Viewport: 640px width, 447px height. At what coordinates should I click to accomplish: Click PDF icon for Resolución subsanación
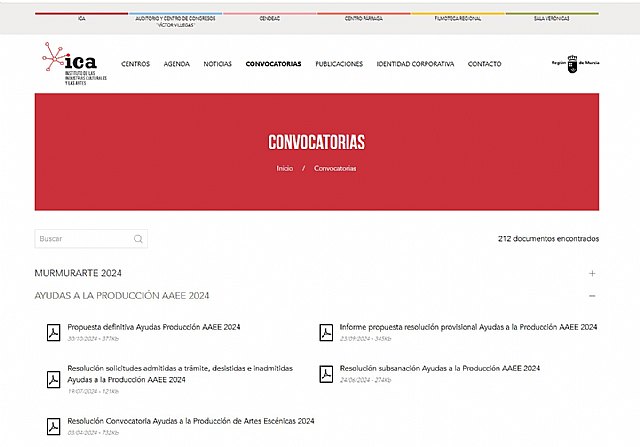pyautogui.click(x=326, y=373)
